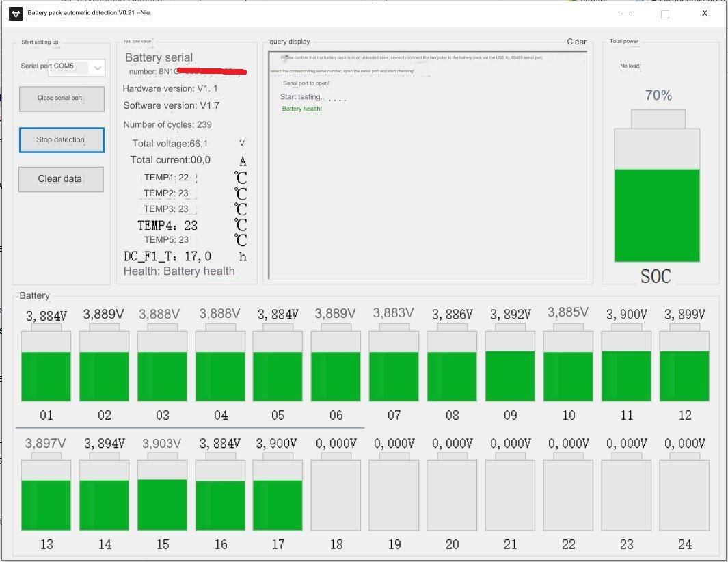Click battery cell 05 icon
This screenshot has width=728, height=562.
pos(278,366)
